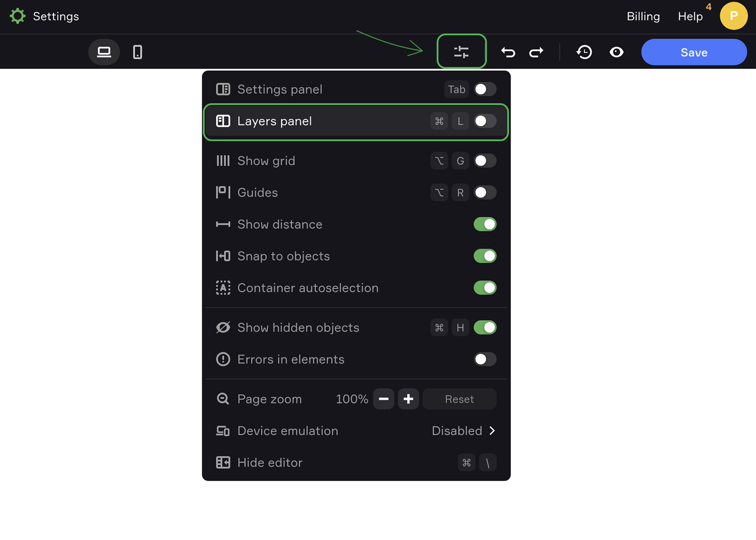Click the undo arrow icon
This screenshot has height=540, width=756.
pyautogui.click(x=508, y=52)
